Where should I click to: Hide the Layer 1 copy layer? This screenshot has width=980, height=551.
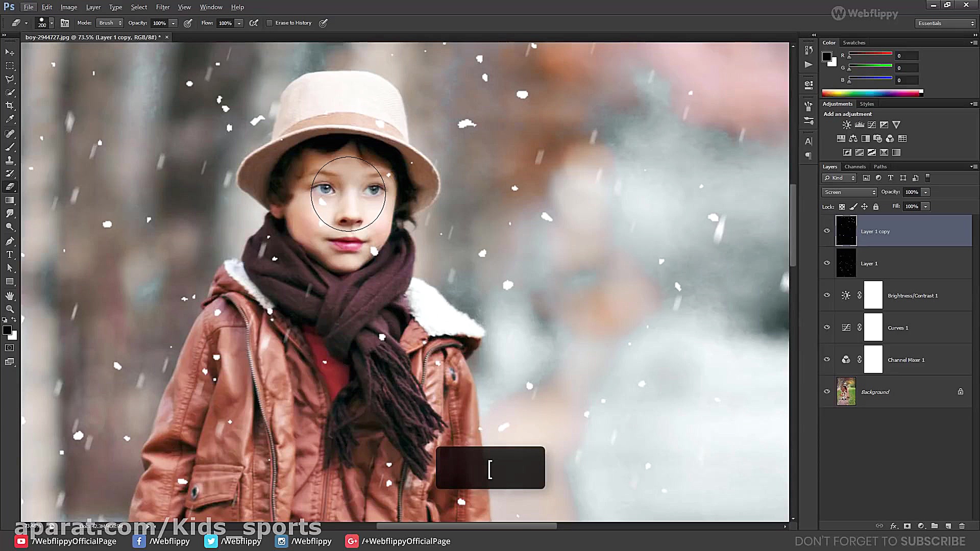827,231
